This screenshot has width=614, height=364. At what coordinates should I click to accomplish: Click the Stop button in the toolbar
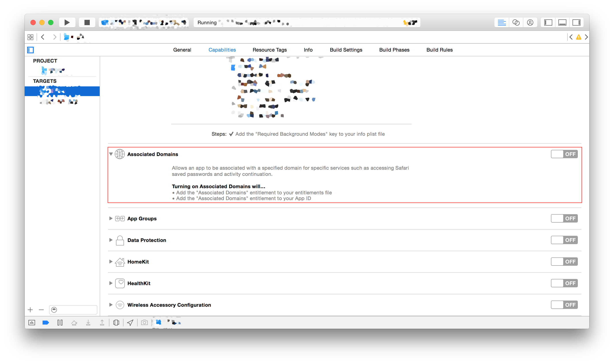click(87, 22)
